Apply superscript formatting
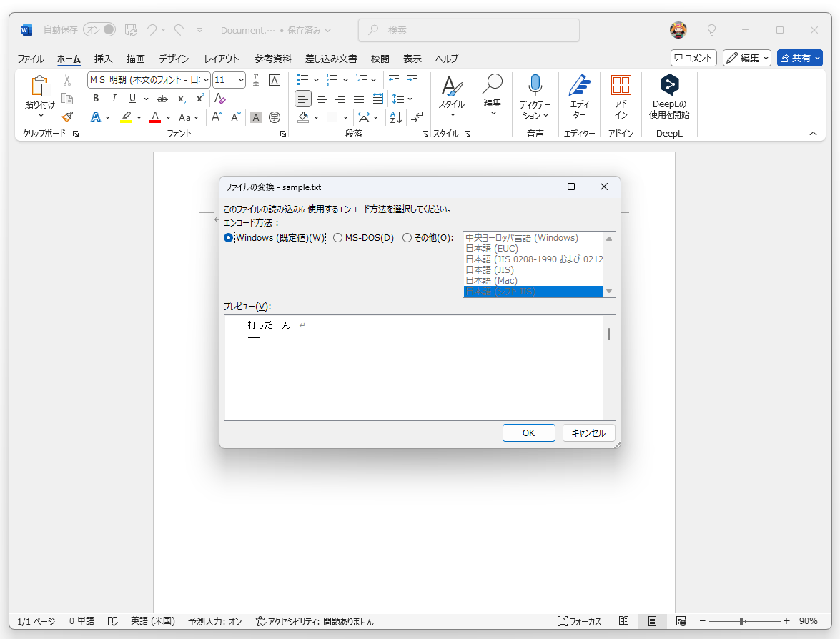 coord(199,99)
